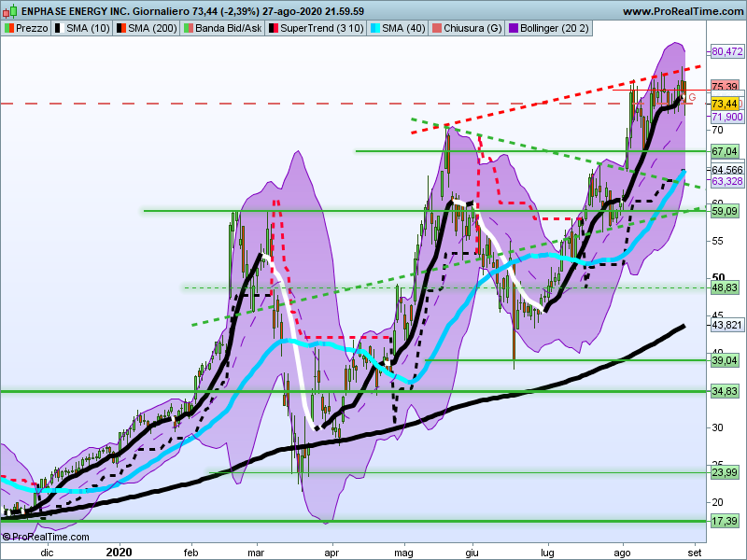Open the www.ProRealTime.com link
The height and width of the screenshot is (560, 747).
click(x=684, y=11)
